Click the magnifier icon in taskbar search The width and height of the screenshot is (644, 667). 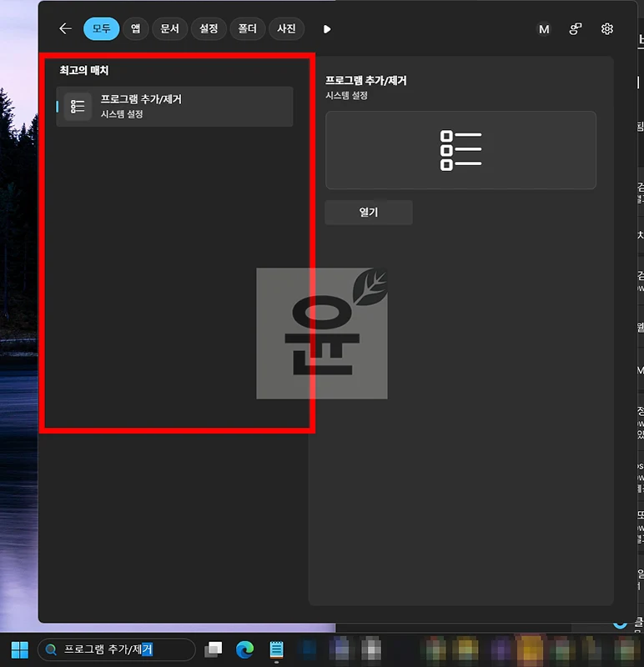click(x=51, y=649)
